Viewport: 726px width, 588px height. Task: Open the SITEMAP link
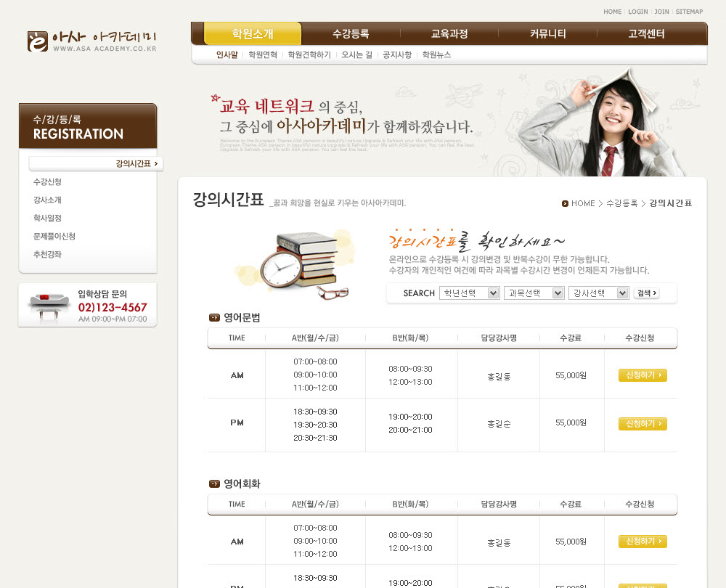click(x=689, y=12)
